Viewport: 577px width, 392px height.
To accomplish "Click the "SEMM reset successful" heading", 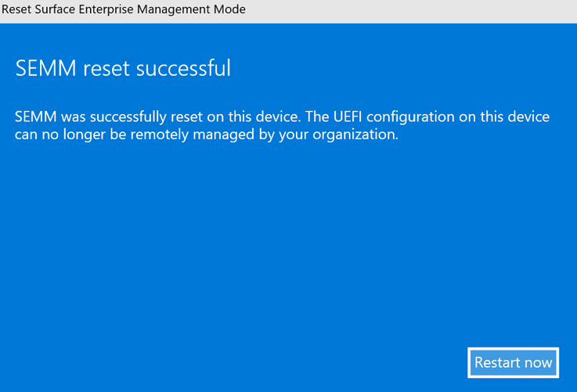I will pos(123,69).
